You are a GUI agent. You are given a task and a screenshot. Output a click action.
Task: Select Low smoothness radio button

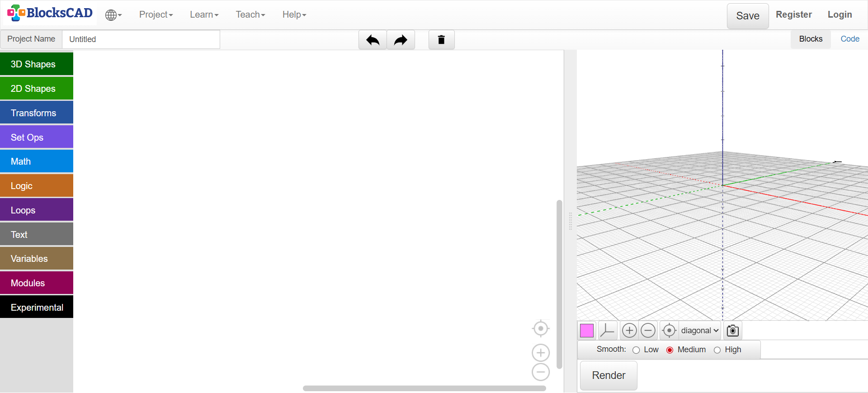pos(636,350)
